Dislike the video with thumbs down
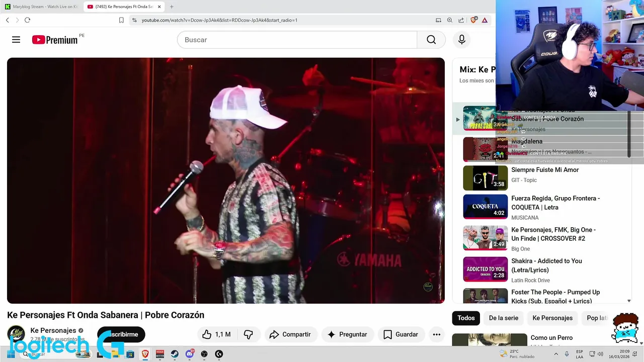The width and height of the screenshot is (644, 362). coord(248,334)
